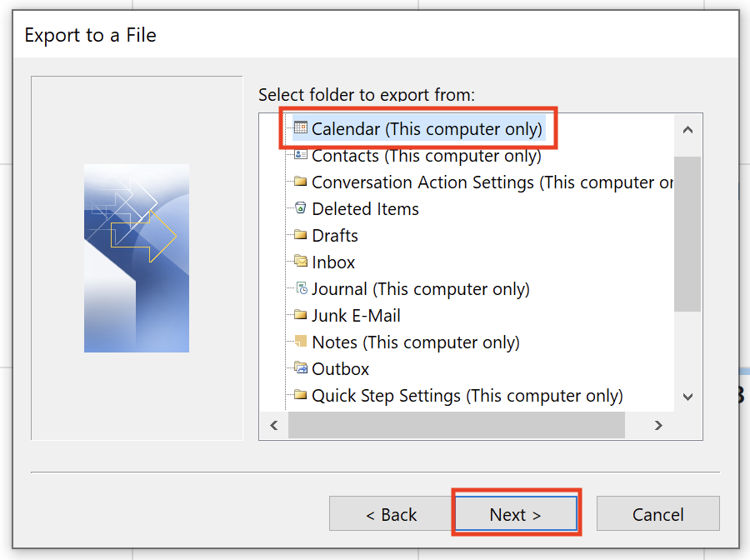Cancel the export wizard
The image size is (750, 560).
[657, 514]
